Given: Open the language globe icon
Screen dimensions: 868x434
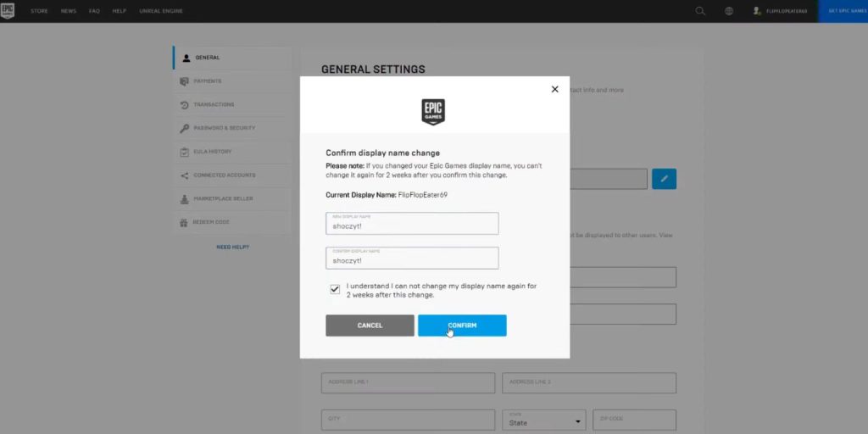Looking at the screenshot, I should point(729,11).
